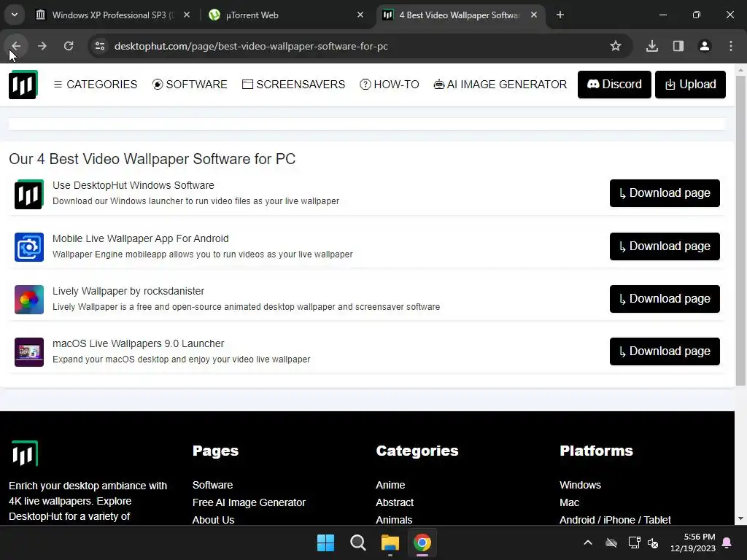Image resolution: width=747 pixels, height=560 pixels.
Task: Click footer Software link
Action: coord(212,485)
